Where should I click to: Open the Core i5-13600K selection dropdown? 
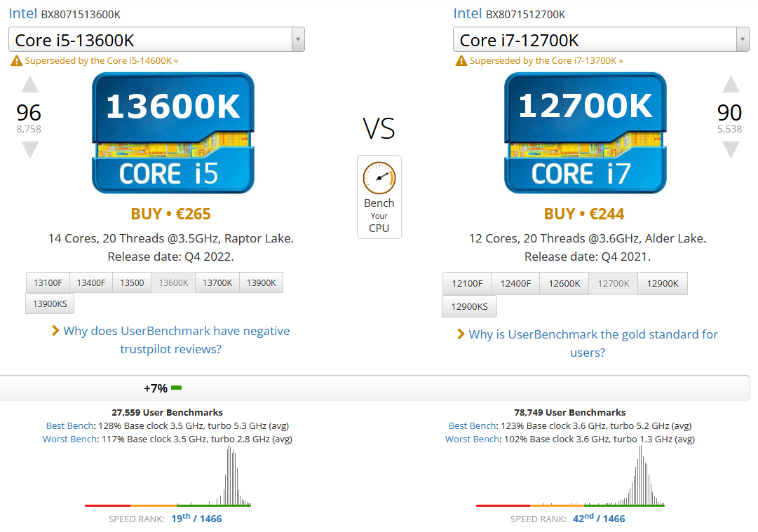pyautogui.click(x=297, y=39)
